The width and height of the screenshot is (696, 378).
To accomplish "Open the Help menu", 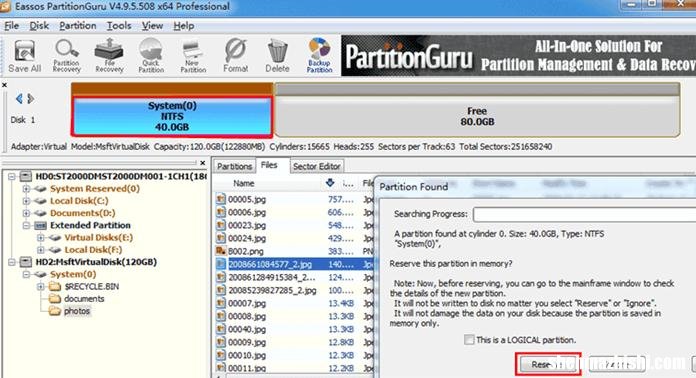I will tap(183, 26).
